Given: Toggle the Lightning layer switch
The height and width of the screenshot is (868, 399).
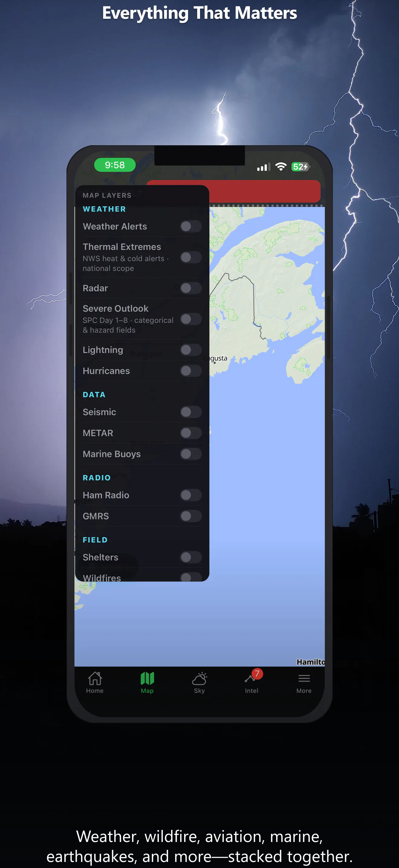Looking at the screenshot, I should pyautogui.click(x=191, y=350).
